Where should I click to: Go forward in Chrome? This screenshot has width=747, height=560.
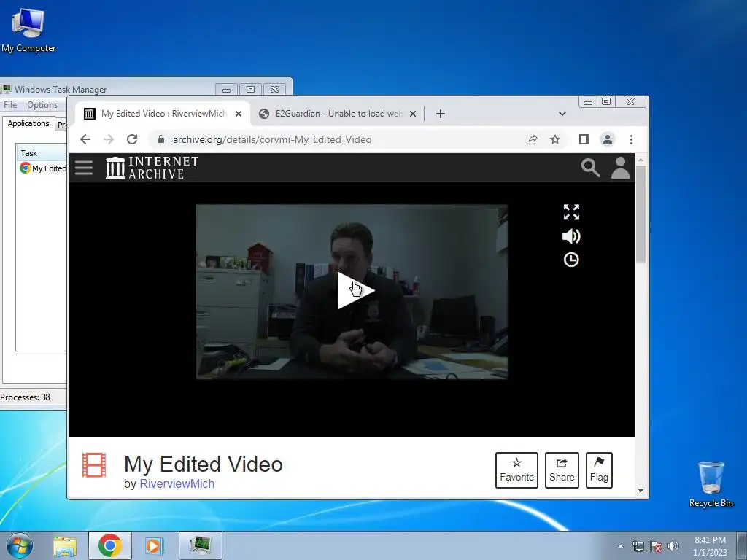click(x=109, y=139)
